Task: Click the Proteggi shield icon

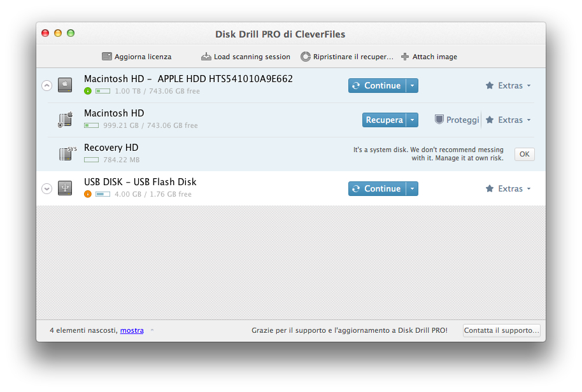Action: [439, 120]
